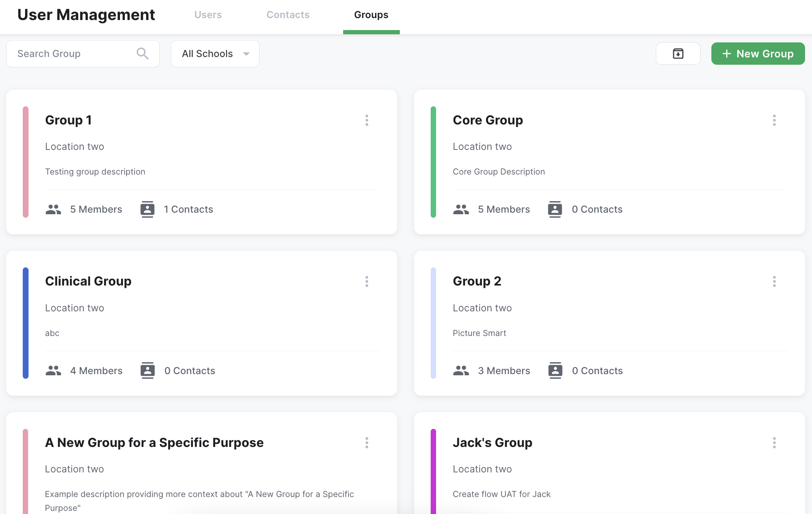Click the blue color bar on Clinical Group

coord(25,323)
